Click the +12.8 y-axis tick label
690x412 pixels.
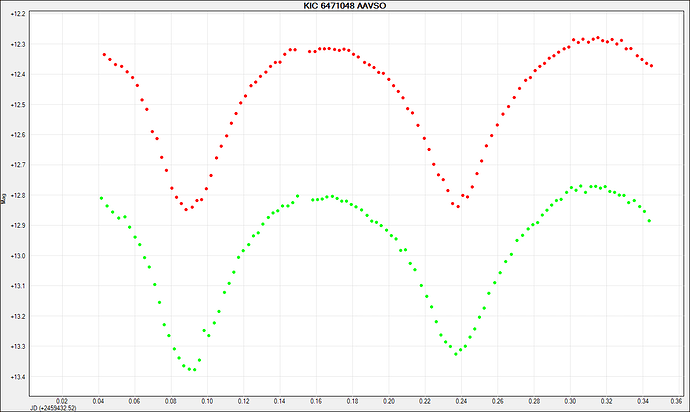click(x=18, y=195)
